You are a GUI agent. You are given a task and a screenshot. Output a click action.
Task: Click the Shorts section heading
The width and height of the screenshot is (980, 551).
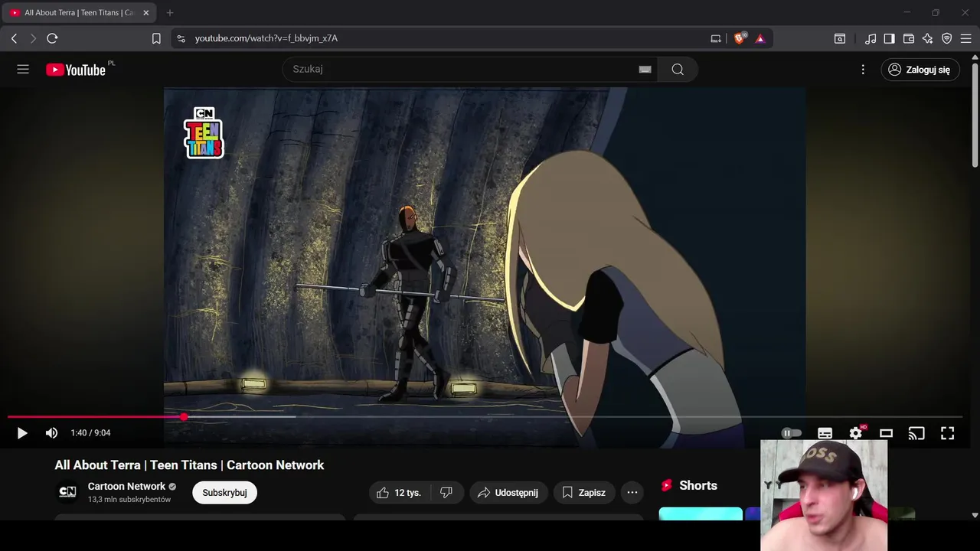click(x=697, y=485)
